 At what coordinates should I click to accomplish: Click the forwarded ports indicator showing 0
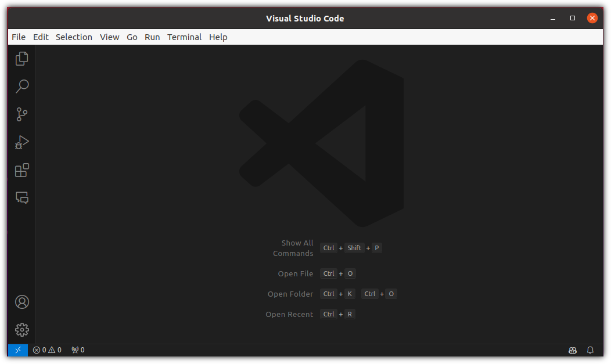tap(78, 350)
